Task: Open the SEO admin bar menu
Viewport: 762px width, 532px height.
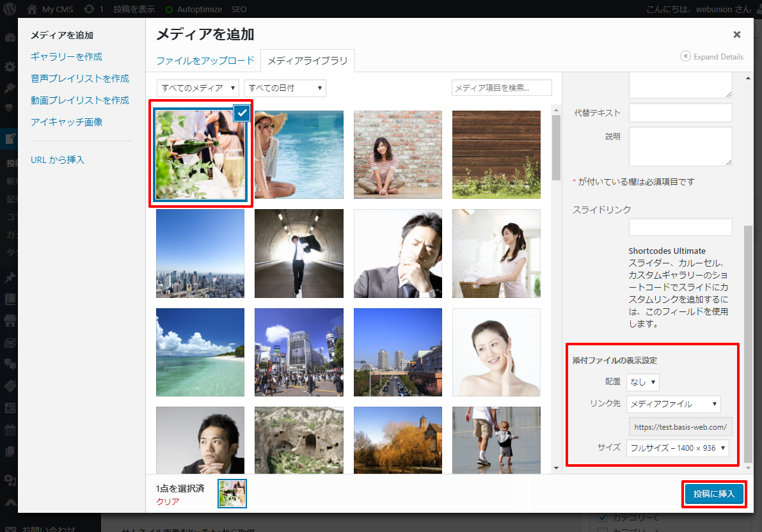Action: (x=239, y=9)
